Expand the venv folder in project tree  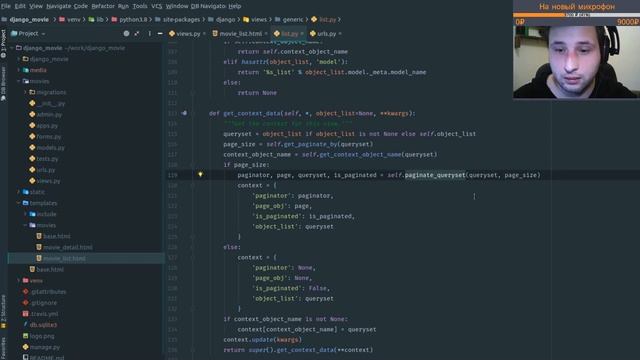(19, 280)
